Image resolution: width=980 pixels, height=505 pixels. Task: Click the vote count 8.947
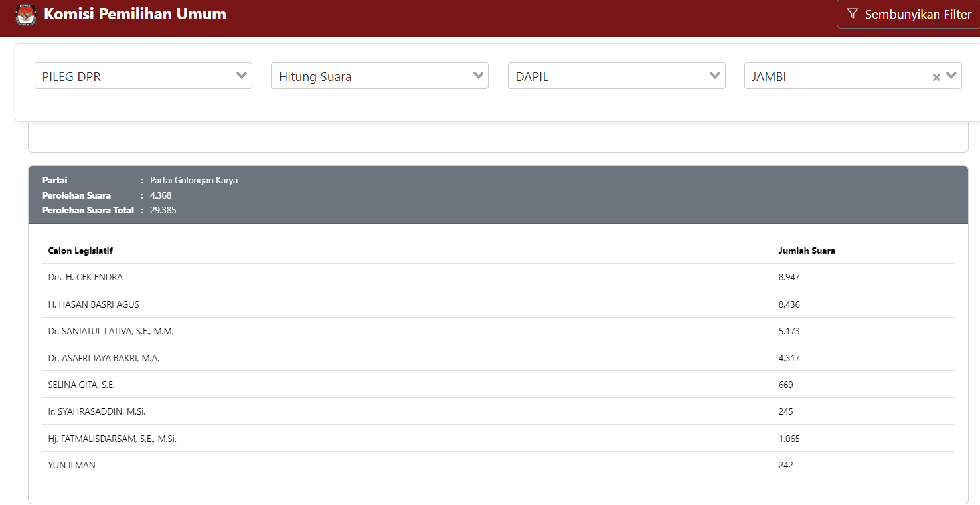click(x=789, y=277)
